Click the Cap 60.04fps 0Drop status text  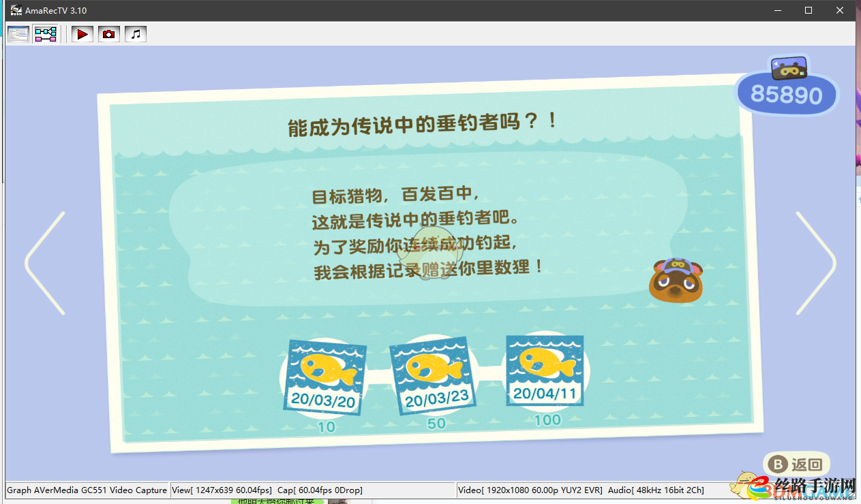point(320,490)
